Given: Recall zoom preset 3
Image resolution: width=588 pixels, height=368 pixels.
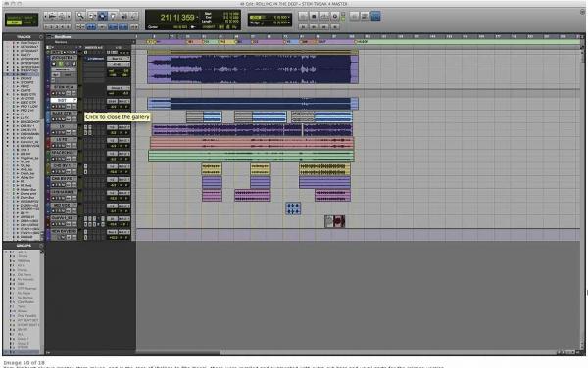Looking at the screenshot, I should point(57,27).
